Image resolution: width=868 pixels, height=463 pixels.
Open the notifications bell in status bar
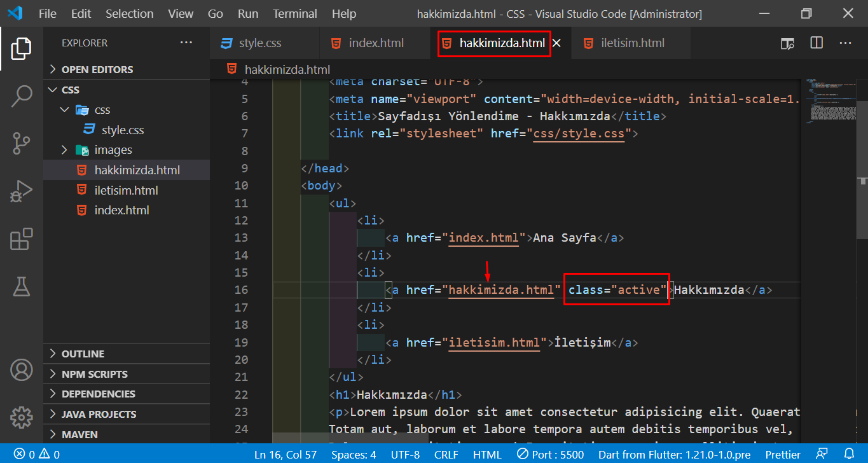click(849, 454)
